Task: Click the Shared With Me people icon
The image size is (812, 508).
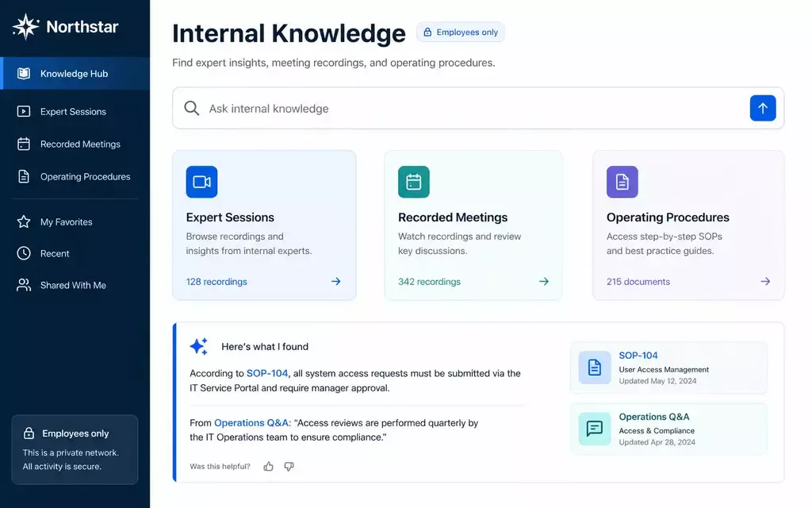Action: [24, 285]
